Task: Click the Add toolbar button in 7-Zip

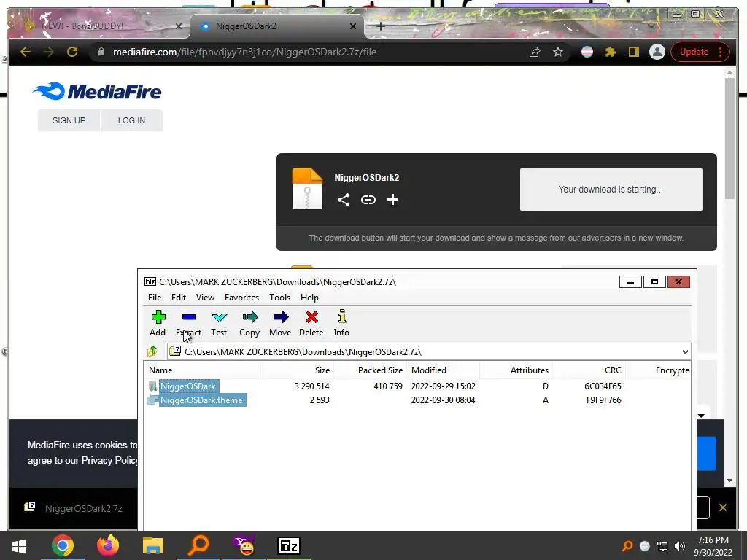Action: (158, 323)
